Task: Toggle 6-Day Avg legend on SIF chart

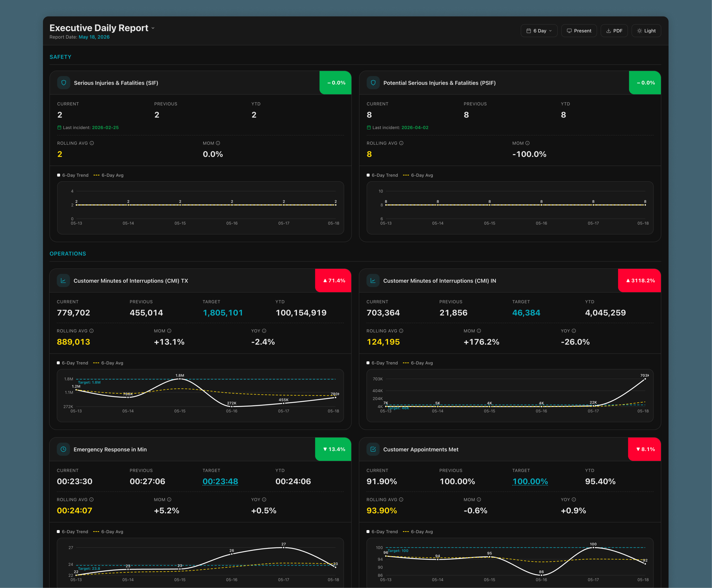Action: click(109, 175)
